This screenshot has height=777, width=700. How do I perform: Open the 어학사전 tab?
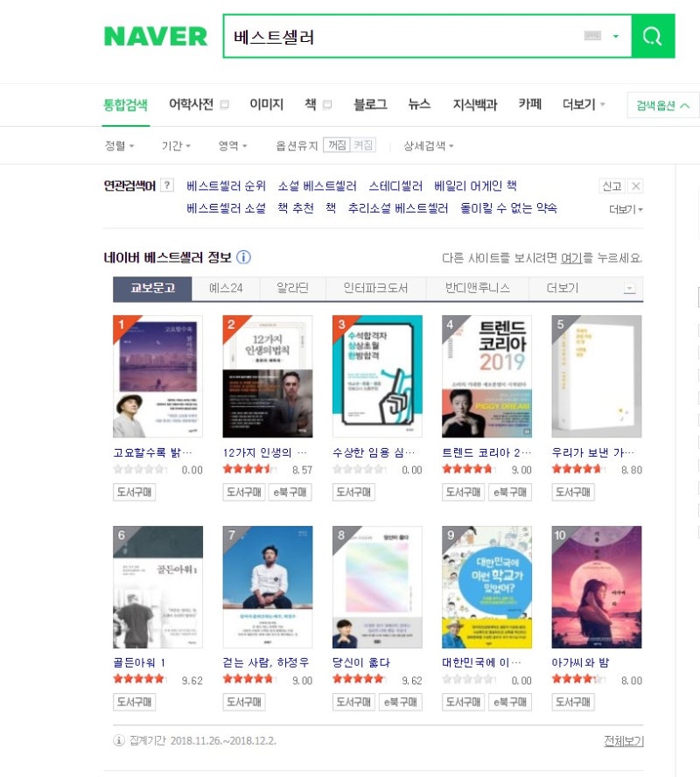pos(192,104)
